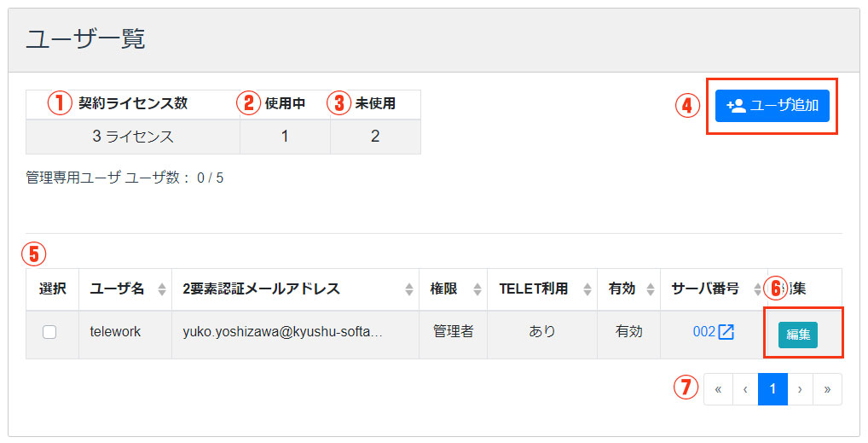This screenshot has width=868, height=443.
Task: Open the 002 server number link
Action: (x=704, y=331)
